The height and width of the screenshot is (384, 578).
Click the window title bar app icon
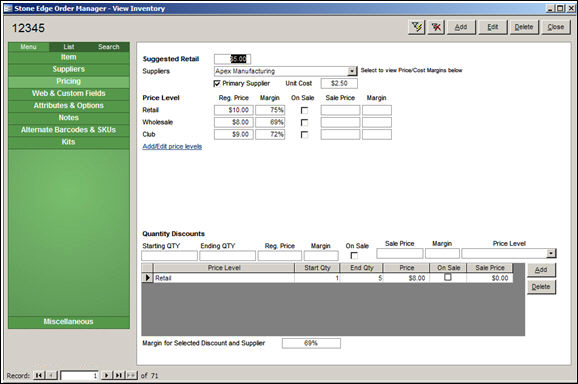click(x=8, y=8)
